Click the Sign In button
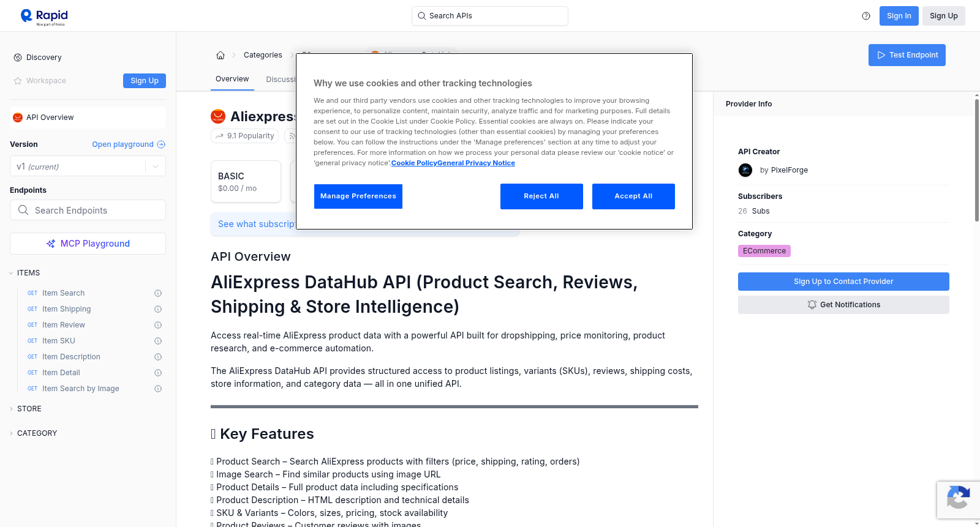 (x=899, y=16)
